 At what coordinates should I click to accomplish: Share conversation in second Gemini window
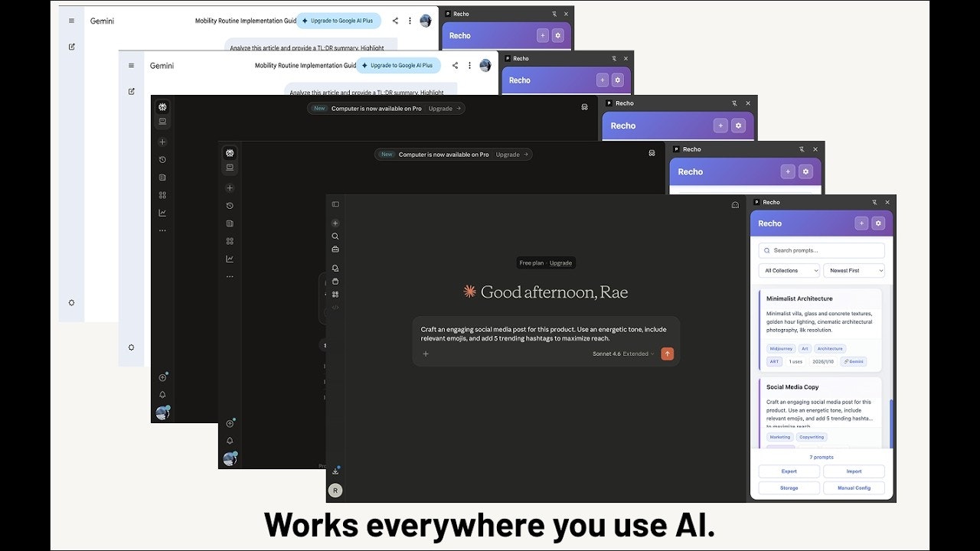455,65
